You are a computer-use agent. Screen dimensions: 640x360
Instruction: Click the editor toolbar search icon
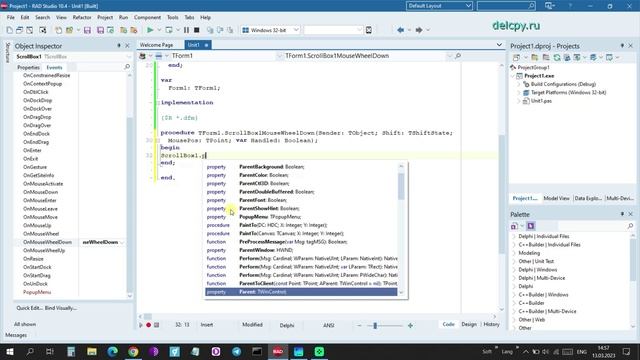coord(458,56)
